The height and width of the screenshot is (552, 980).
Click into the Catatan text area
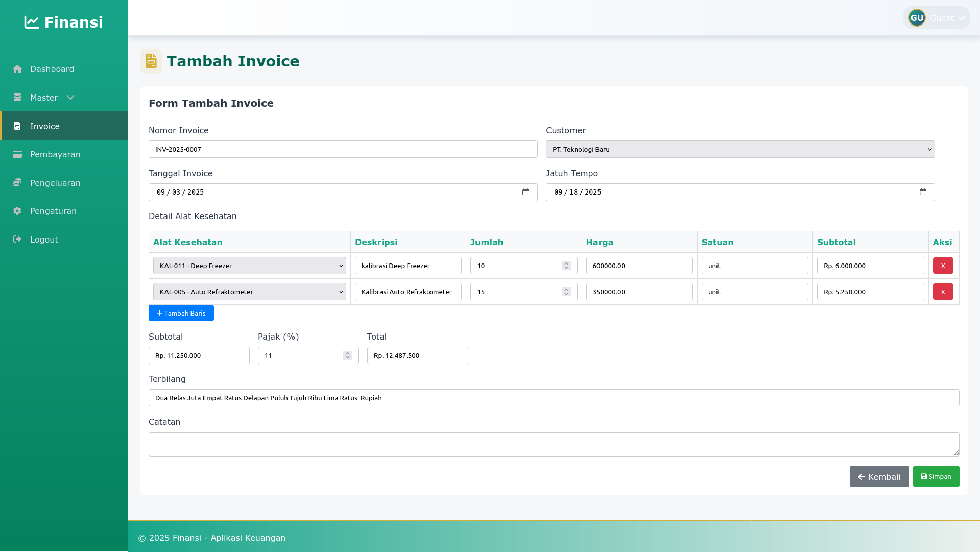(x=554, y=444)
